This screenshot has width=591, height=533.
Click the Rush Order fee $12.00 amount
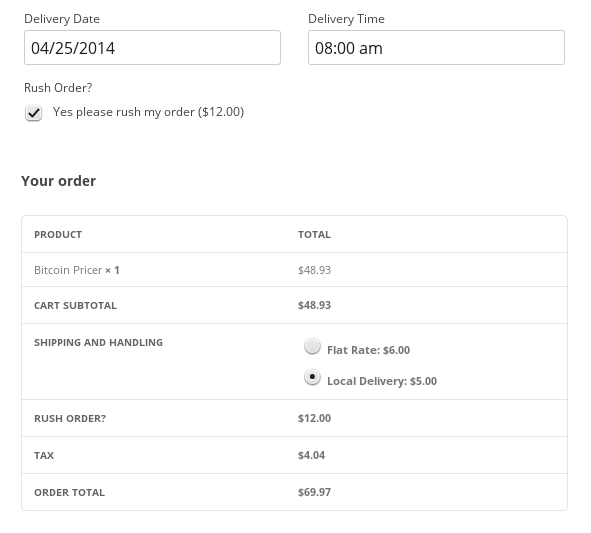click(314, 418)
